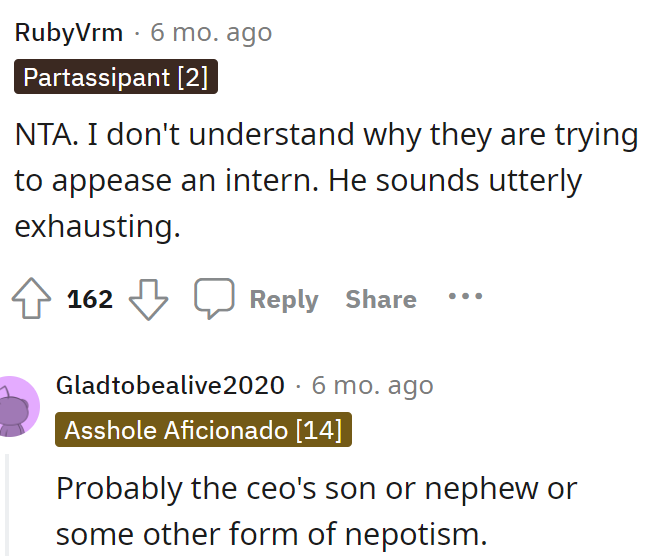
Task: Open the three-dot more options menu
Action: [x=465, y=297]
